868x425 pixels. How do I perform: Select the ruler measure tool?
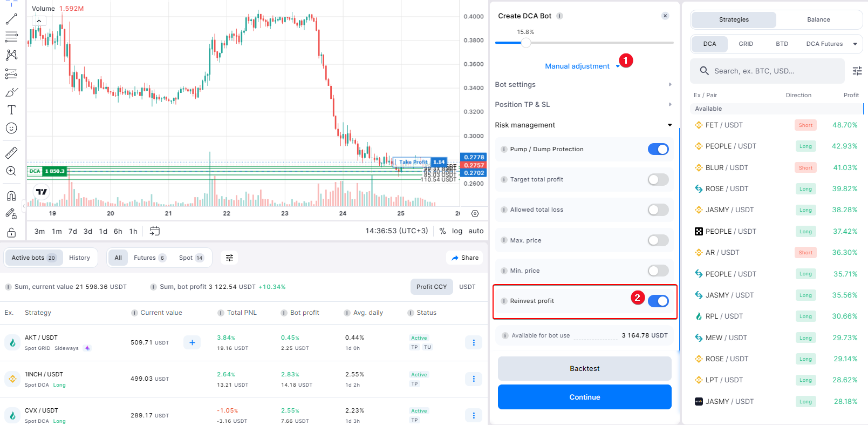(x=11, y=153)
